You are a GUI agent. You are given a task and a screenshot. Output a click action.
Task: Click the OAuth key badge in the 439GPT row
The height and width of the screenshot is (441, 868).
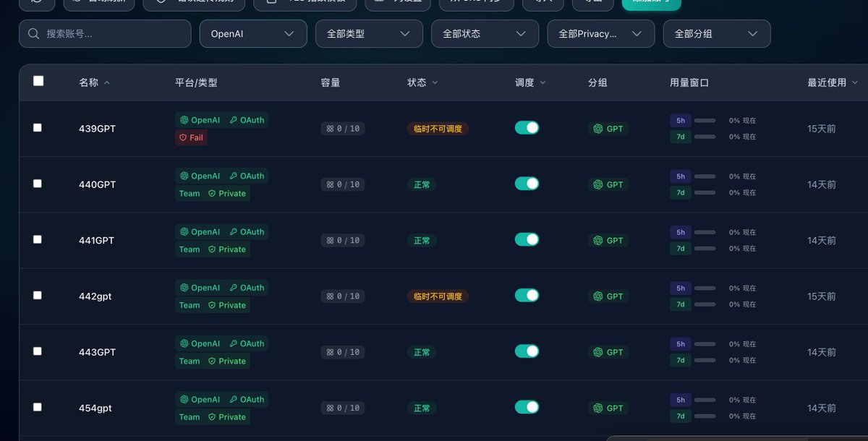(247, 120)
